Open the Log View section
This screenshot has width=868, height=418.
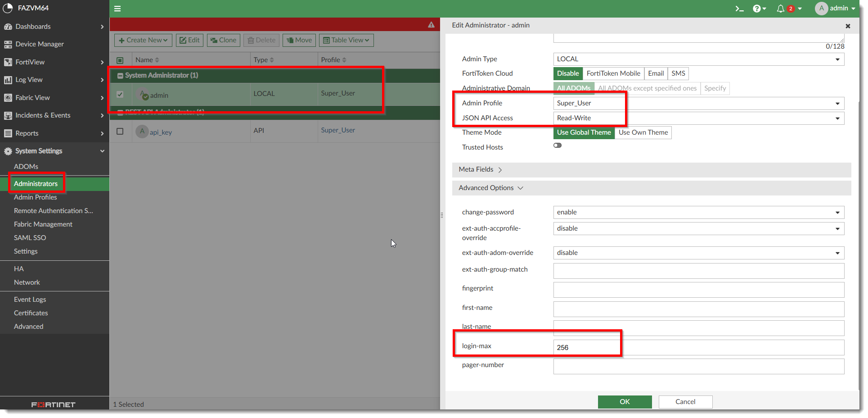click(x=29, y=80)
